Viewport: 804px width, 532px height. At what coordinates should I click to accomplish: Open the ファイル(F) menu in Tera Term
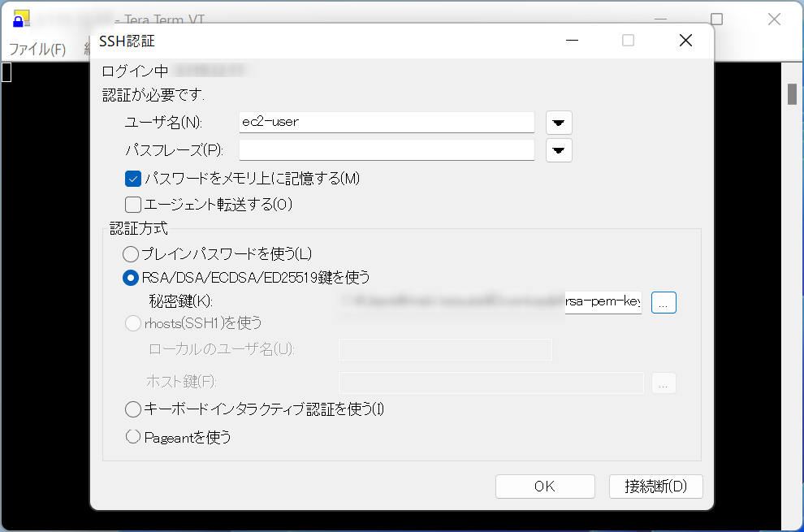point(37,50)
